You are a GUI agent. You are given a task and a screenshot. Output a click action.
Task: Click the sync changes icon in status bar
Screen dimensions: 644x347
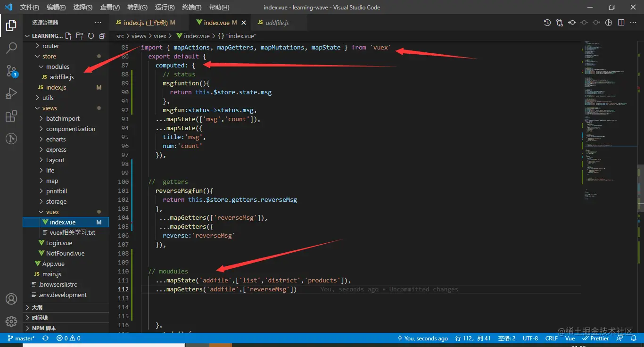46,338
